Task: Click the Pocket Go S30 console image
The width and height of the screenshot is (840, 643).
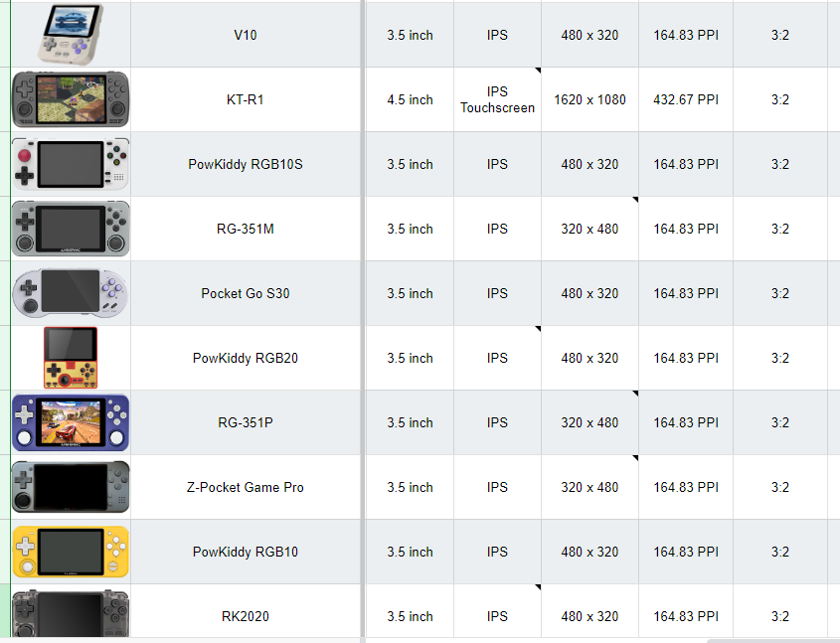Action: click(x=71, y=293)
